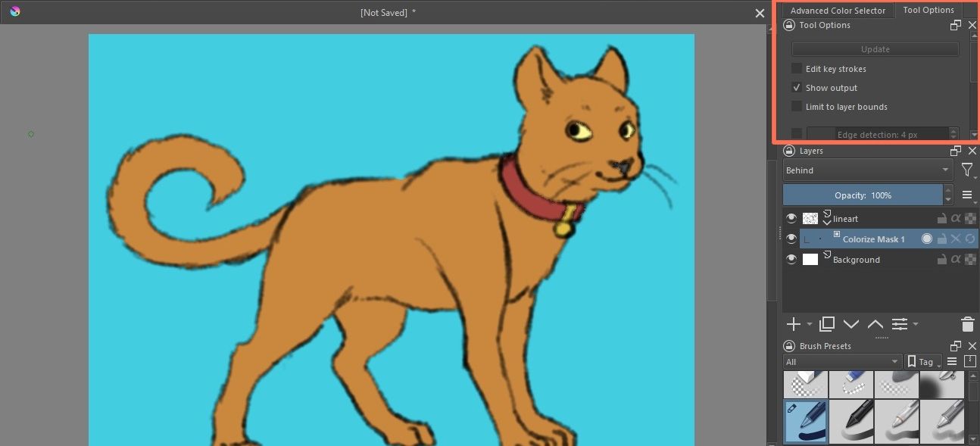Uncheck Show output in Tool Options
This screenshot has height=446, width=980.
(797, 87)
